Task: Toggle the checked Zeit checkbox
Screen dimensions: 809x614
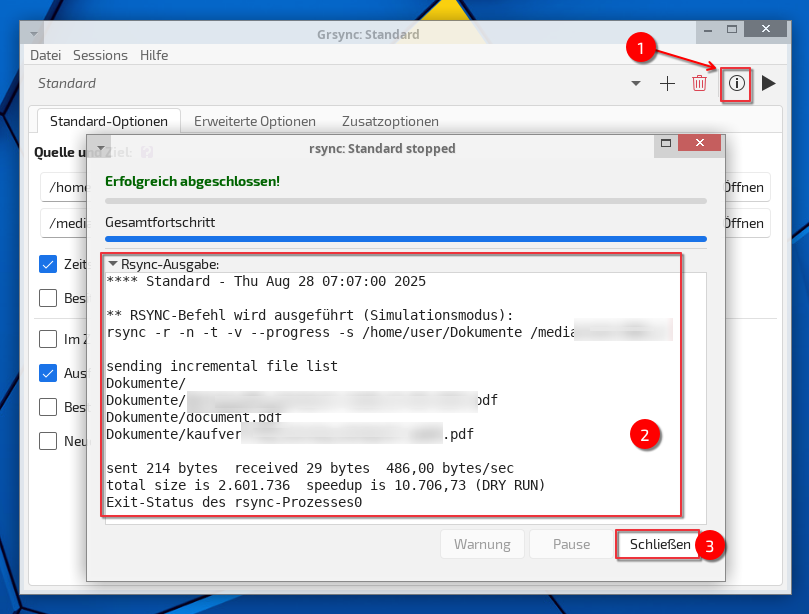Action: click(48, 264)
